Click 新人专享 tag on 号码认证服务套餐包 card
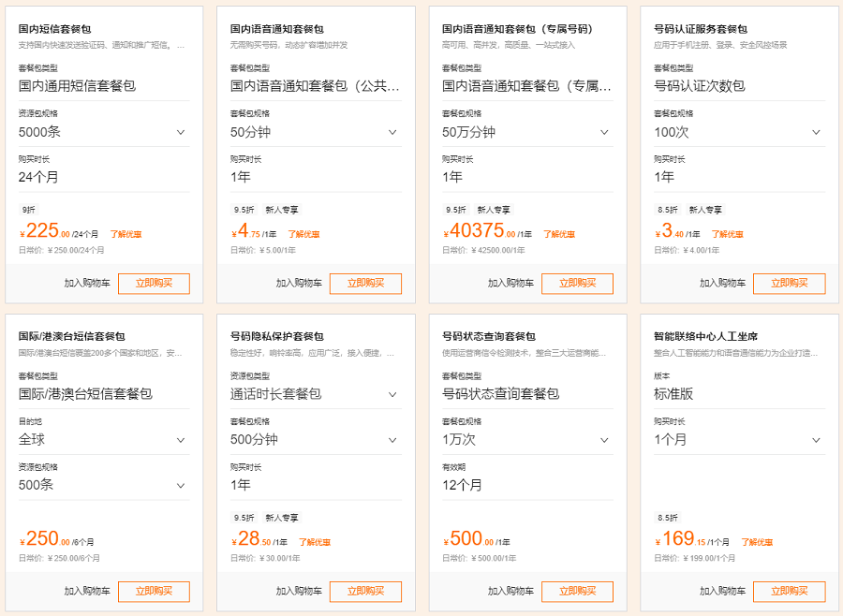This screenshot has width=843, height=616. (x=705, y=210)
